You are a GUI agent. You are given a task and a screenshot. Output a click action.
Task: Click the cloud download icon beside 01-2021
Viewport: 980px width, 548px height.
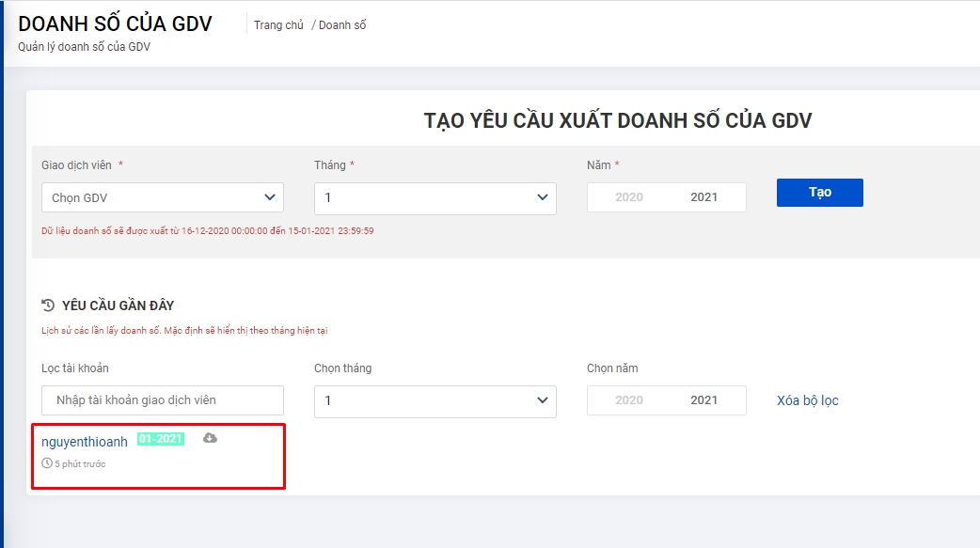tap(210, 438)
